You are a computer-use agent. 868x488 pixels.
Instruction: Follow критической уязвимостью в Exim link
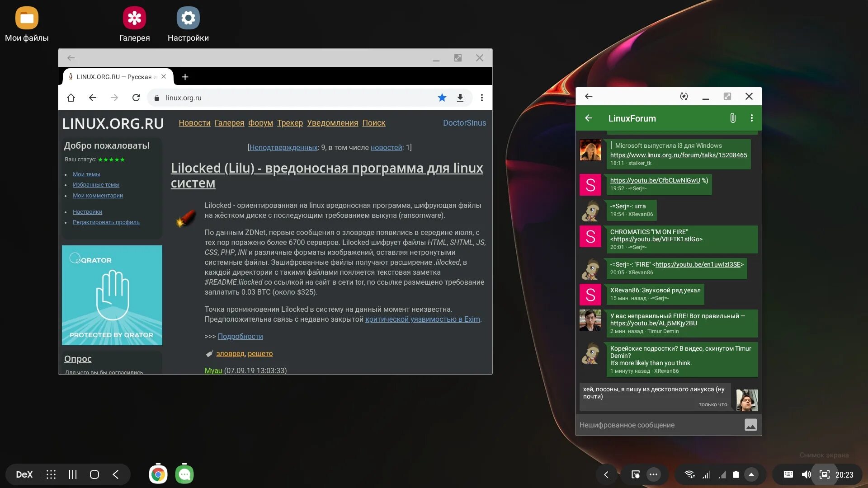[423, 319]
